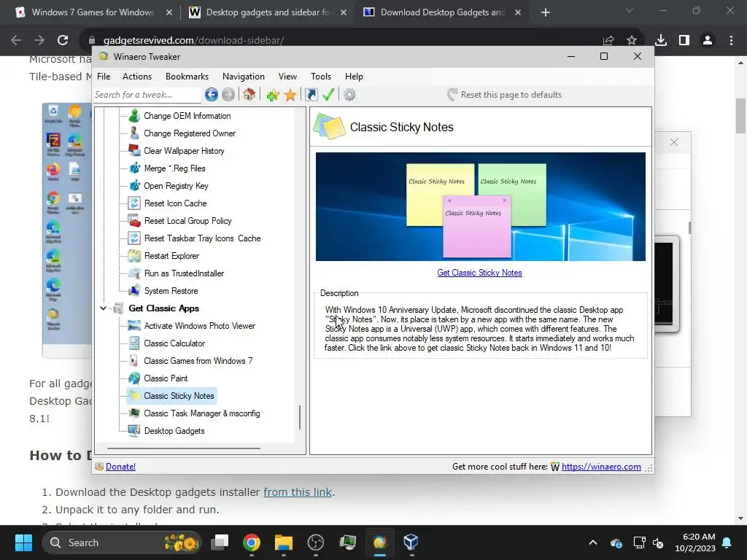Screen dimensions: 747x560
Task: Click the Reset Local Group Policy icon
Action: pyautogui.click(x=134, y=221)
